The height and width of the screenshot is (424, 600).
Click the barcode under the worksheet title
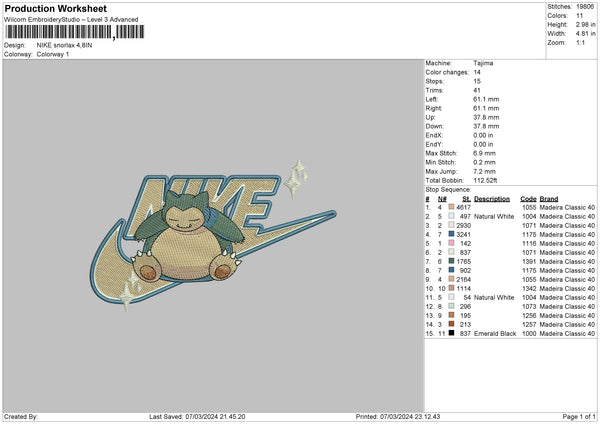[x=75, y=32]
